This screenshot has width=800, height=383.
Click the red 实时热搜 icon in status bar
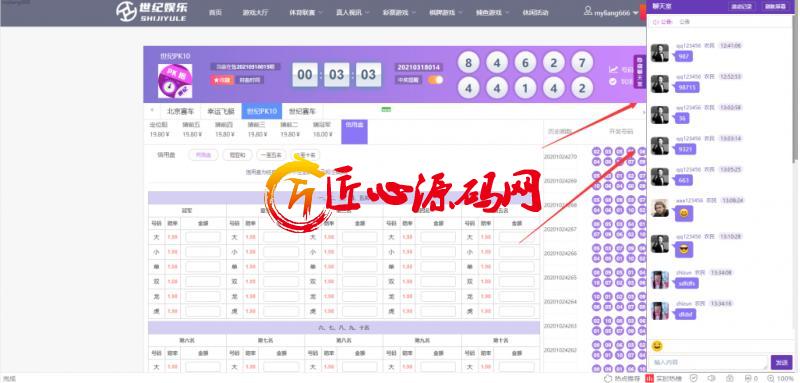pos(649,378)
